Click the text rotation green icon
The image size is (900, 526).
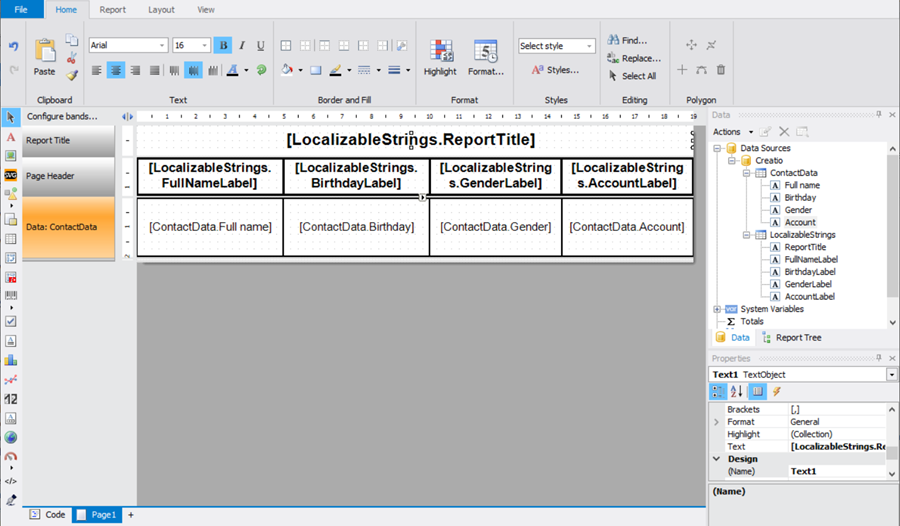click(x=261, y=70)
